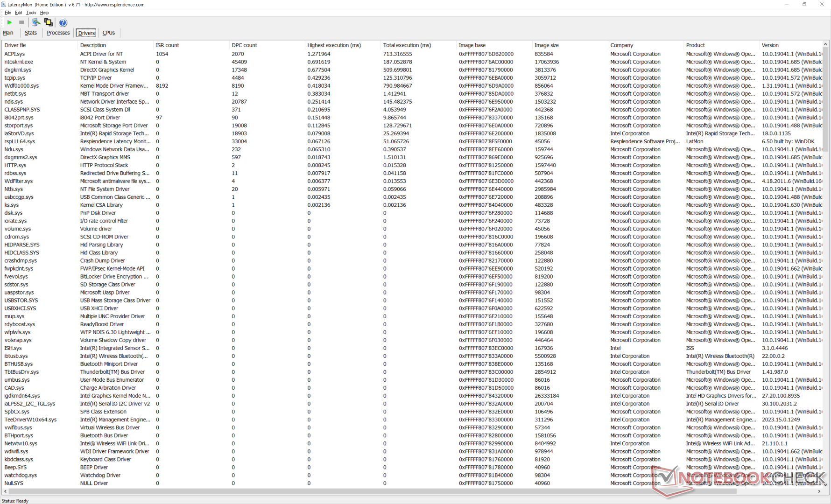Select the HTTP.sys driver row
This screenshot has height=504, width=831.
click(413, 165)
